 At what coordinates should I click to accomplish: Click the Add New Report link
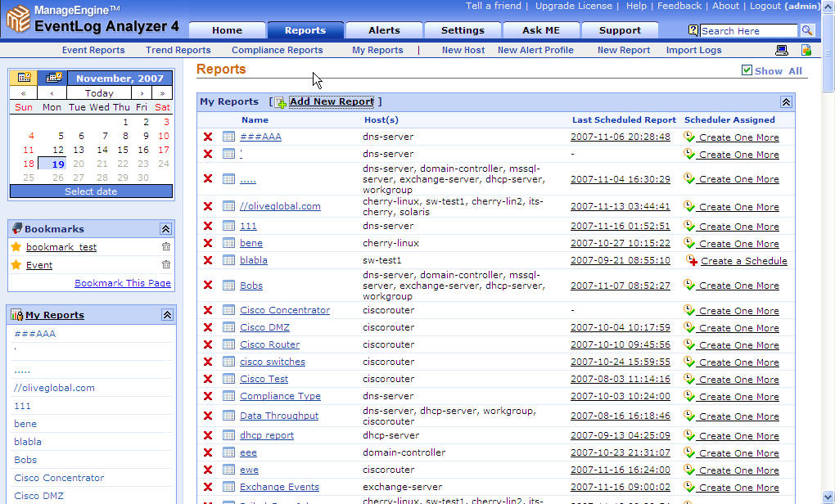332,101
